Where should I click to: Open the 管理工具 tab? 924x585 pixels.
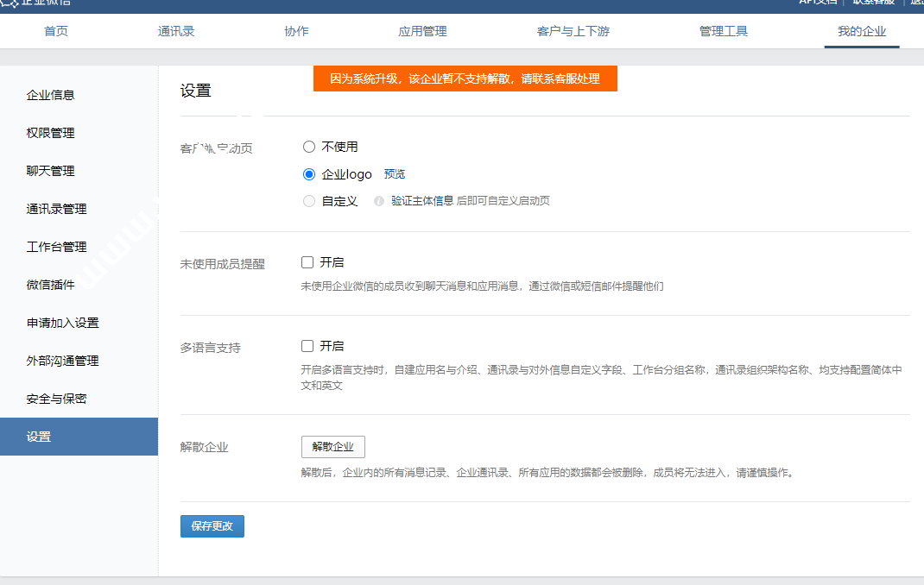coord(724,32)
